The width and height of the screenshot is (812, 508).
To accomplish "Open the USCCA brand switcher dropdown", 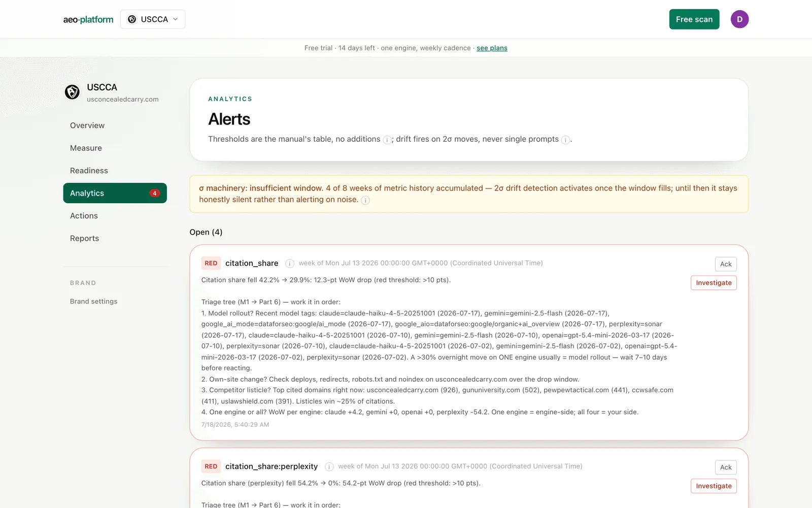I will click(x=153, y=19).
